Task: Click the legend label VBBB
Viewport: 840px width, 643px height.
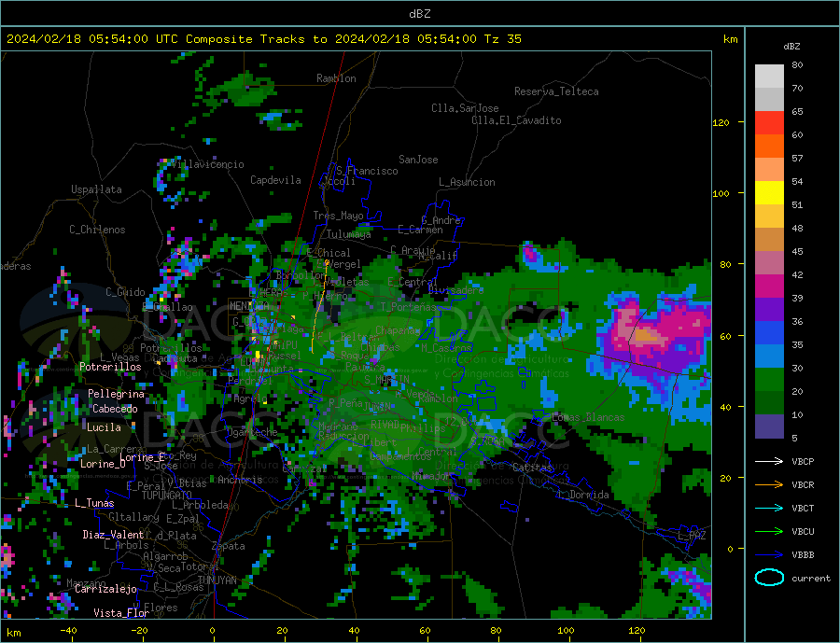Action: point(803,554)
